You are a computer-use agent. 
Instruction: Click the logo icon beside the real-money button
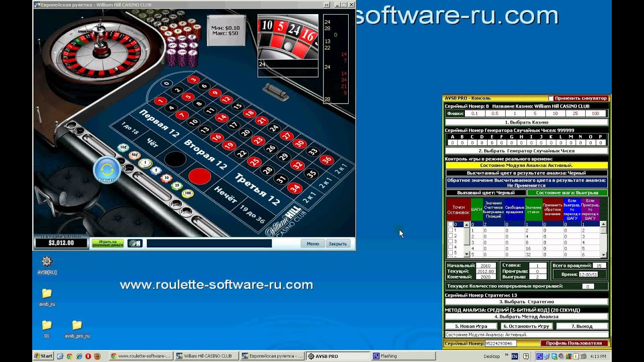pyautogui.click(x=134, y=243)
